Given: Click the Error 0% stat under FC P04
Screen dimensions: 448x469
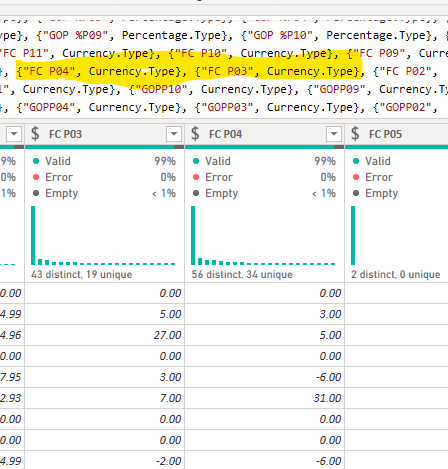Looking at the screenshot, I should (x=264, y=177).
